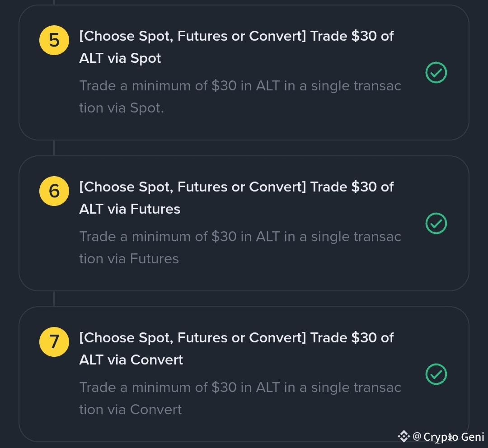Click the connector line above the step 5 card
488x448 pixels.
click(x=54, y=2)
